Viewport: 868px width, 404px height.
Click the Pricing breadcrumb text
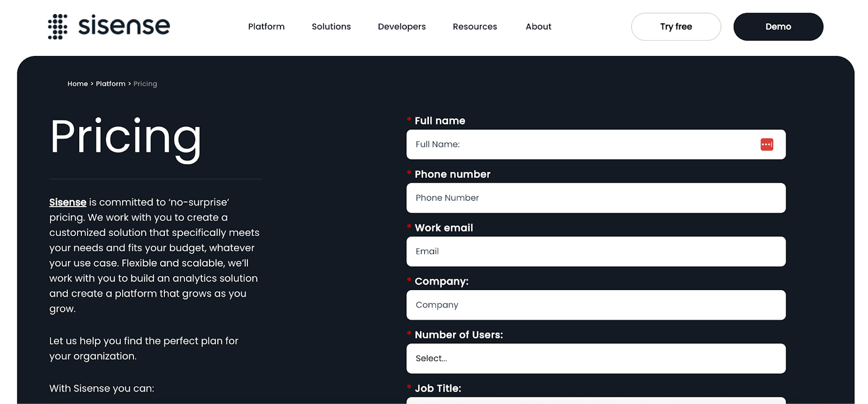click(x=145, y=84)
